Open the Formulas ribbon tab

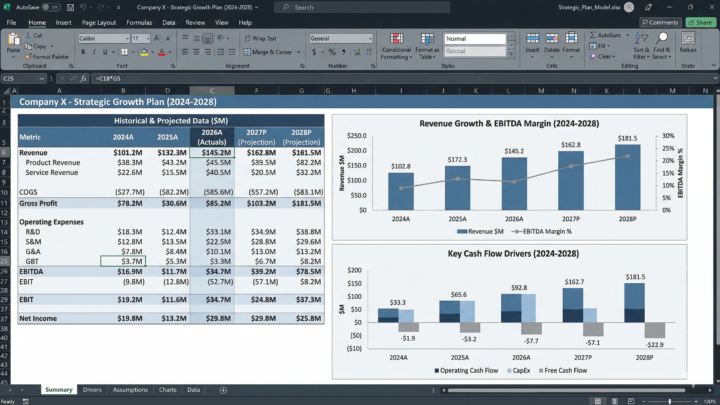139,21
